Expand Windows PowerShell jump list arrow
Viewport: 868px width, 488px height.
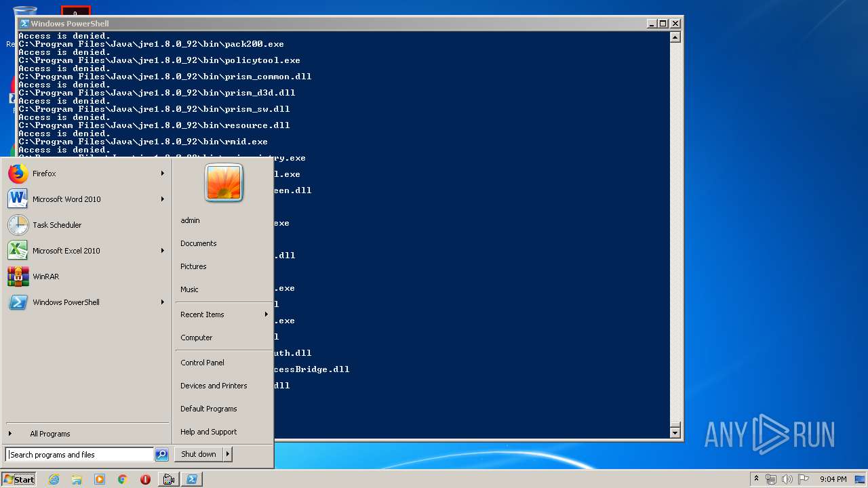pos(162,302)
